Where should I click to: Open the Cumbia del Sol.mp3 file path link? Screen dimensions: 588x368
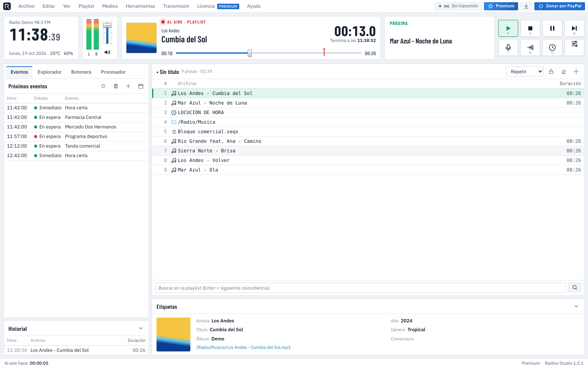point(243,347)
